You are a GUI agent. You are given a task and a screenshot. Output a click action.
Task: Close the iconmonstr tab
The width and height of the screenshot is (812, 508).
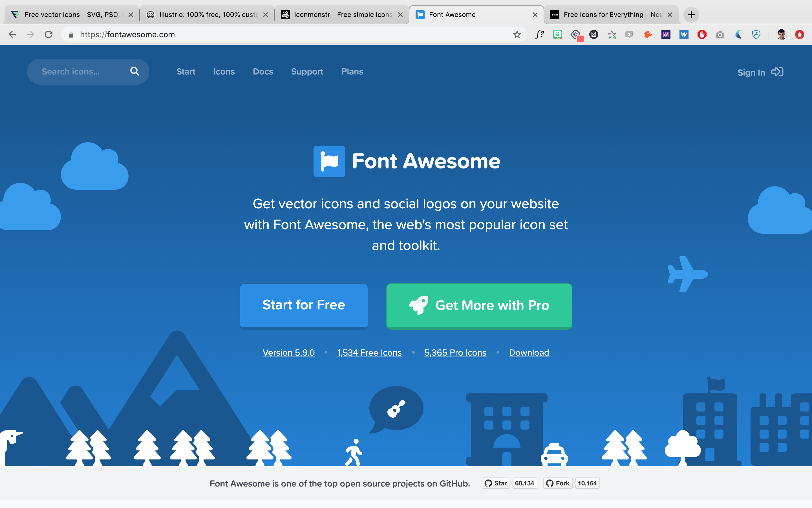pos(400,15)
